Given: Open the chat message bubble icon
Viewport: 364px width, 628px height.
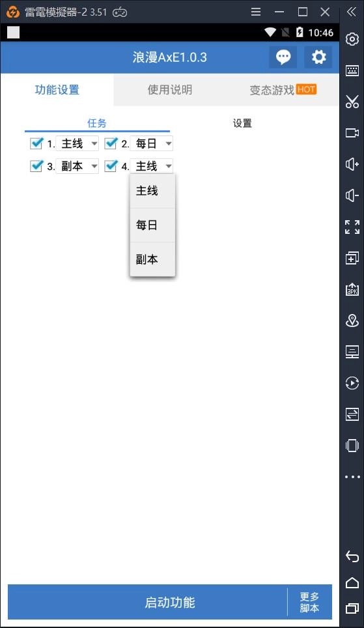Looking at the screenshot, I should 283,57.
